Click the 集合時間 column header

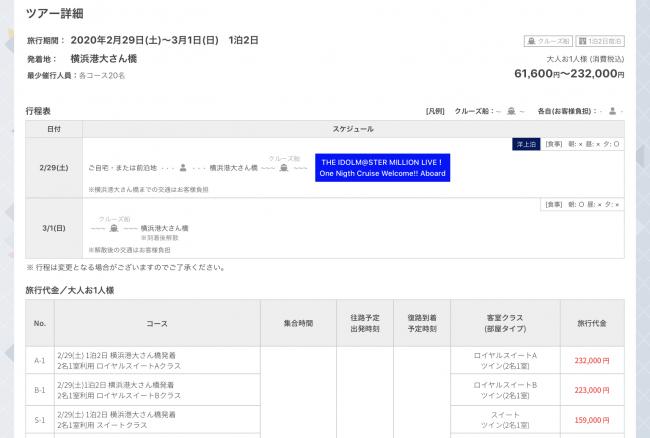pos(298,323)
